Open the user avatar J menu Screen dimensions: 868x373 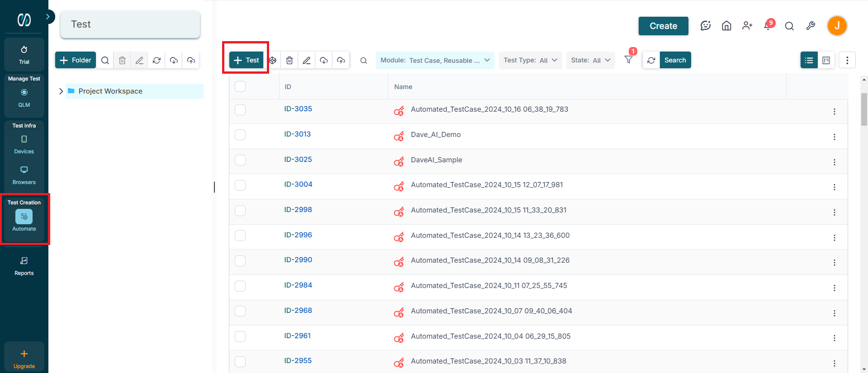point(837,26)
